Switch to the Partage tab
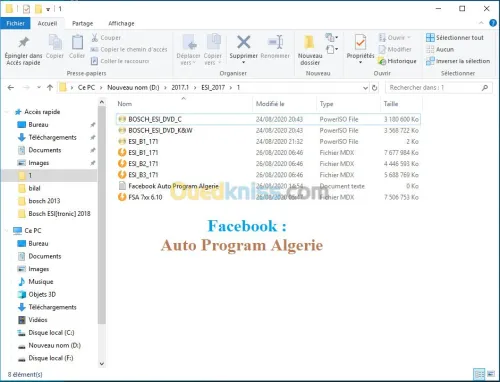Viewport: 500px width, 382px height. tap(82, 23)
